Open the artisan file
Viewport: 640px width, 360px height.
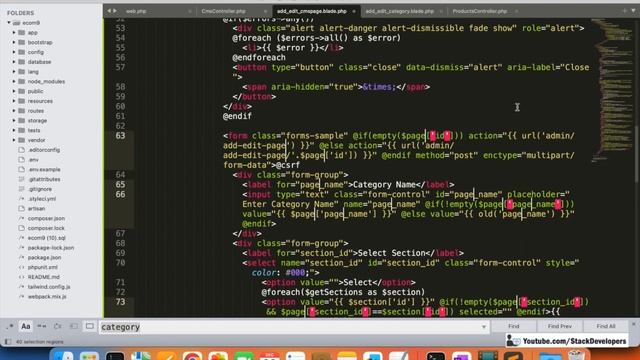pos(36,209)
